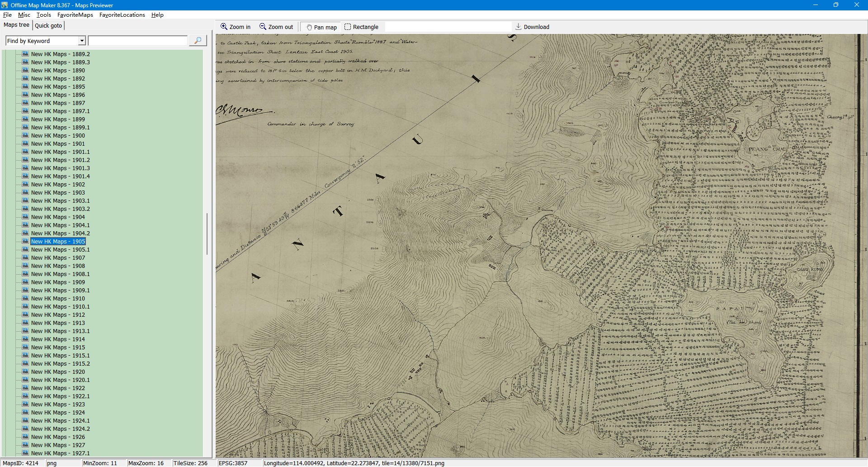Switch to the Maps tree tab

click(16, 25)
